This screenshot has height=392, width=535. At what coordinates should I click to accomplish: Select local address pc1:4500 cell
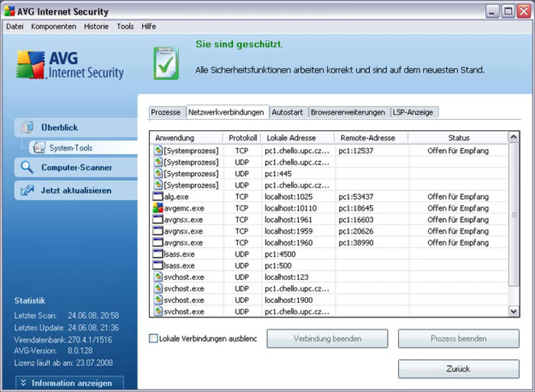point(298,254)
